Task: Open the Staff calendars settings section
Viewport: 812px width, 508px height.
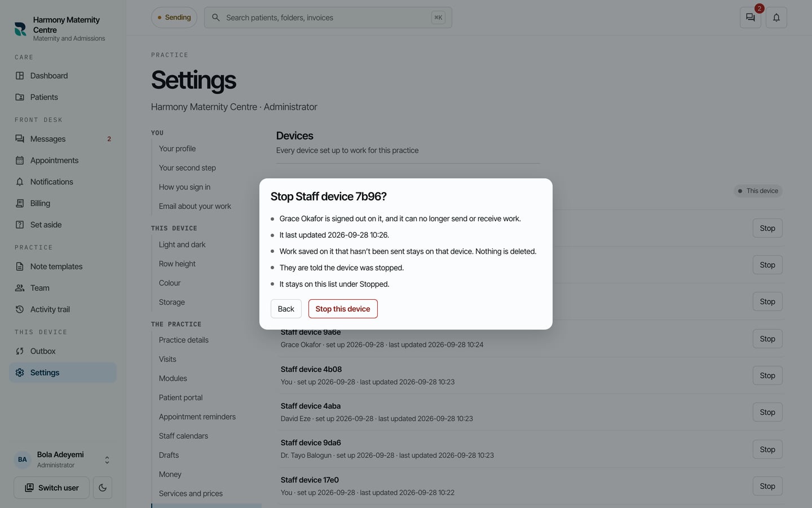Action: point(183,436)
